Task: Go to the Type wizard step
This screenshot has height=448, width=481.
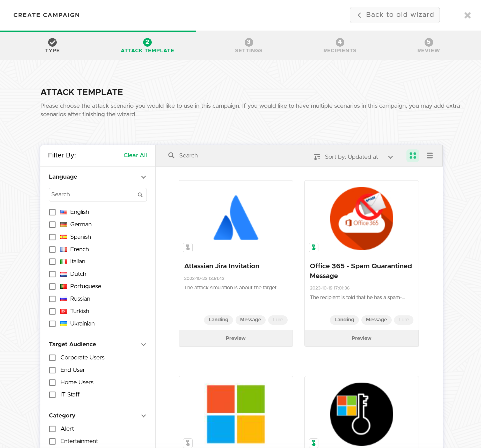Action: 52,46
